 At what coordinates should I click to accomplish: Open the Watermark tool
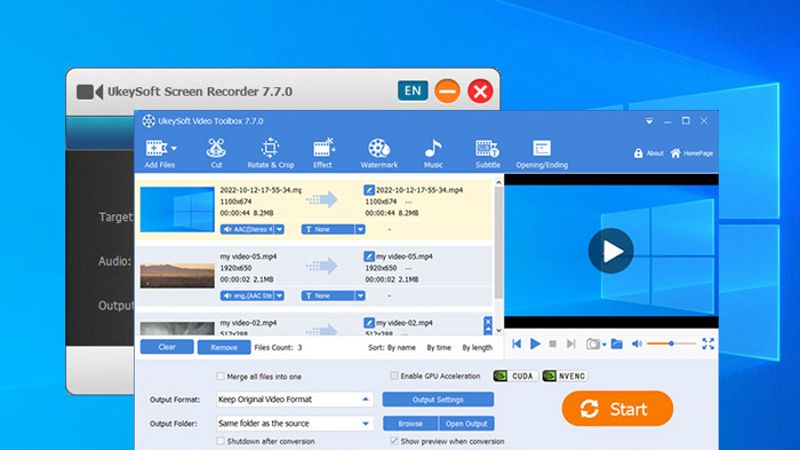pos(379,153)
